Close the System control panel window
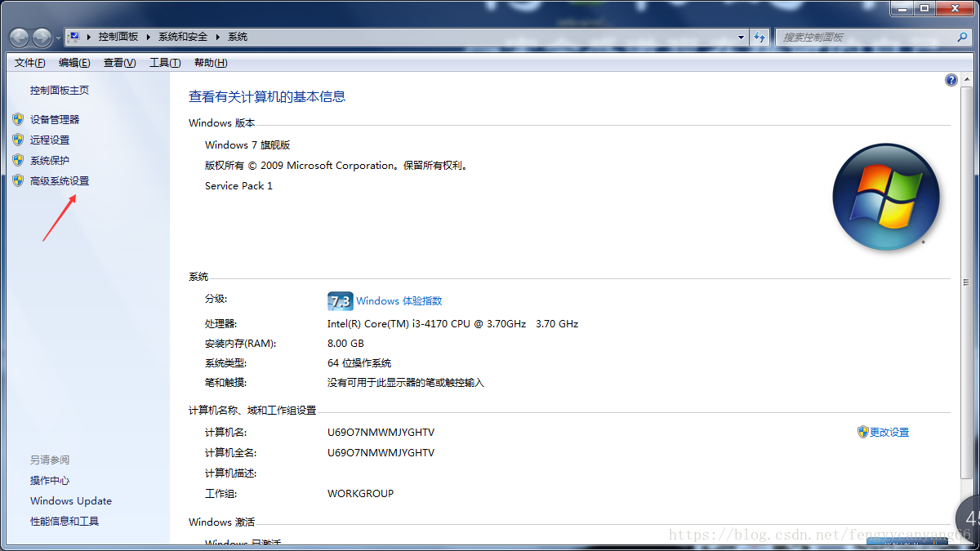Image resolution: width=980 pixels, height=551 pixels. [x=954, y=7]
